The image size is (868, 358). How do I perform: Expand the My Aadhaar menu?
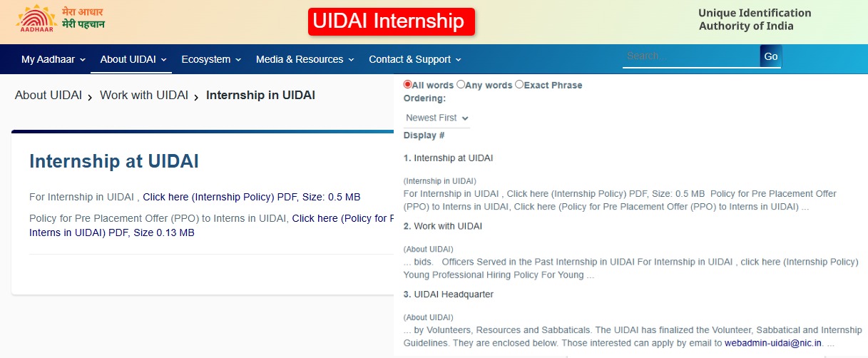click(x=53, y=59)
